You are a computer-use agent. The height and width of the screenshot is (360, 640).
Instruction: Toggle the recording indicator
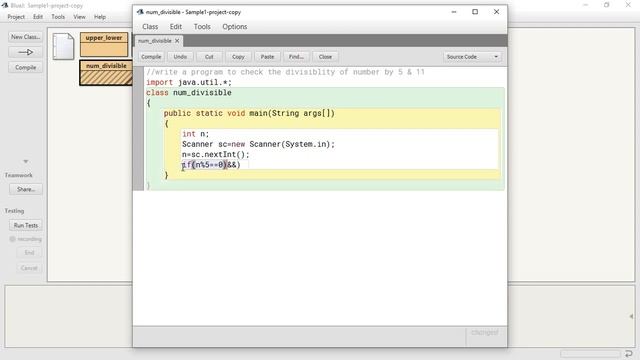pyautogui.click(x=26, y=239)
